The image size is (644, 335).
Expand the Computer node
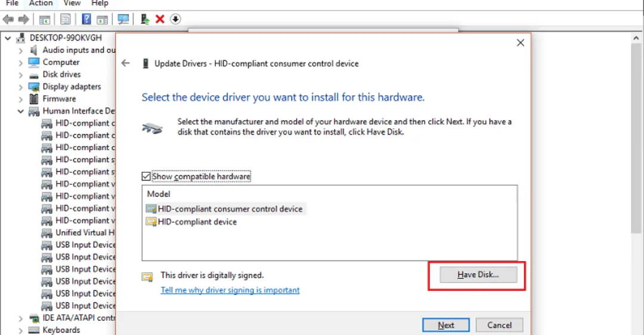[x=20, y=63]
